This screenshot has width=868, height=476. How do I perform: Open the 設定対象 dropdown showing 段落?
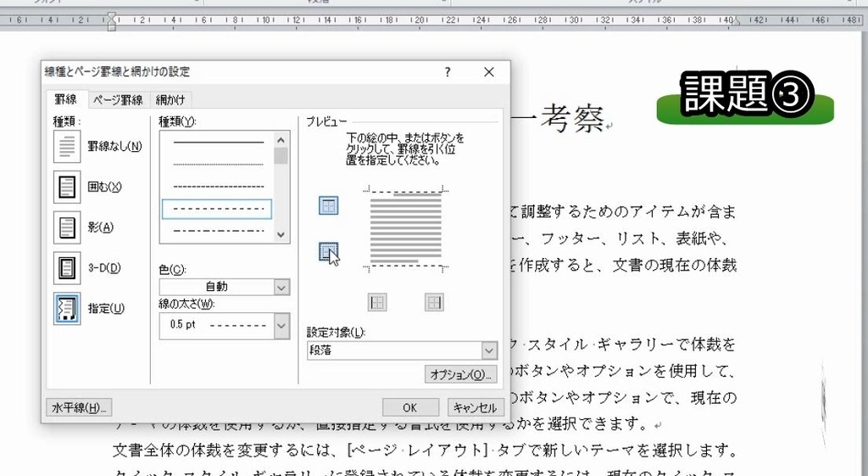402,350
